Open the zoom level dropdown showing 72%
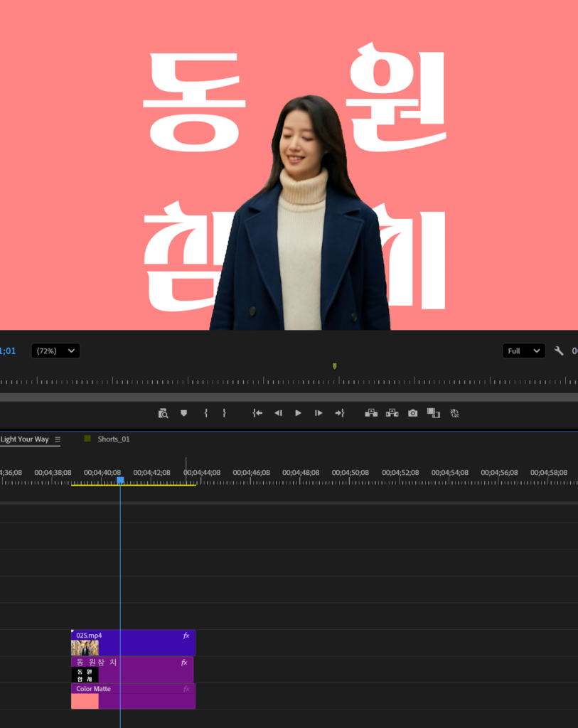The width and height of the screenshot is (578, 728). [55, 350]
